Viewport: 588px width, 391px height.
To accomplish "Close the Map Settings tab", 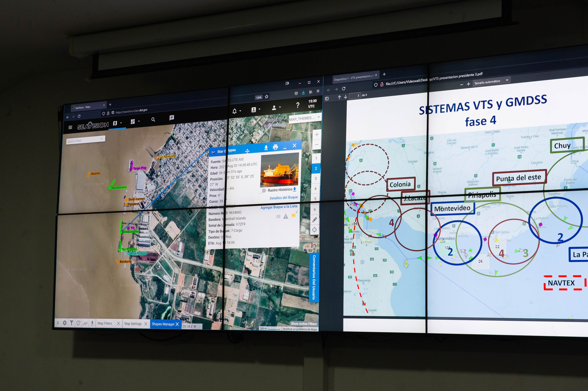I will (146, 324).
